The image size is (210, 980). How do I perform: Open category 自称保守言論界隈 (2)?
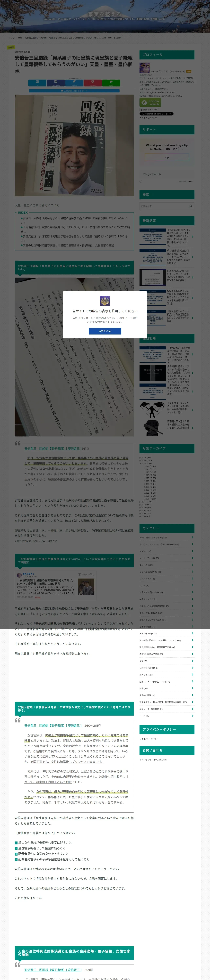point(149,668)
